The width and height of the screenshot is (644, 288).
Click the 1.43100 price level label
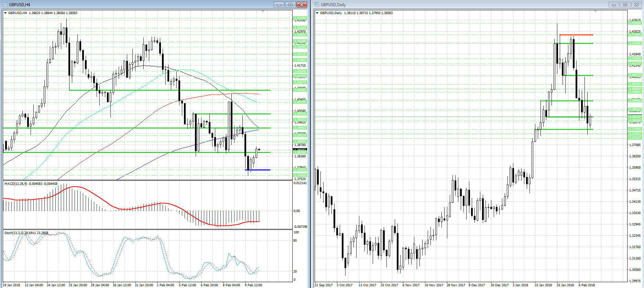coord(300,28)
